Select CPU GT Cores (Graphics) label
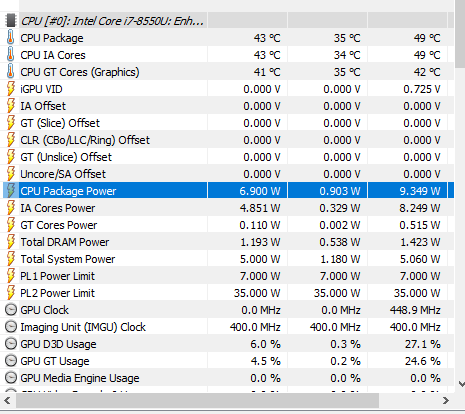465x414 pixels. (x=80, y=72)
